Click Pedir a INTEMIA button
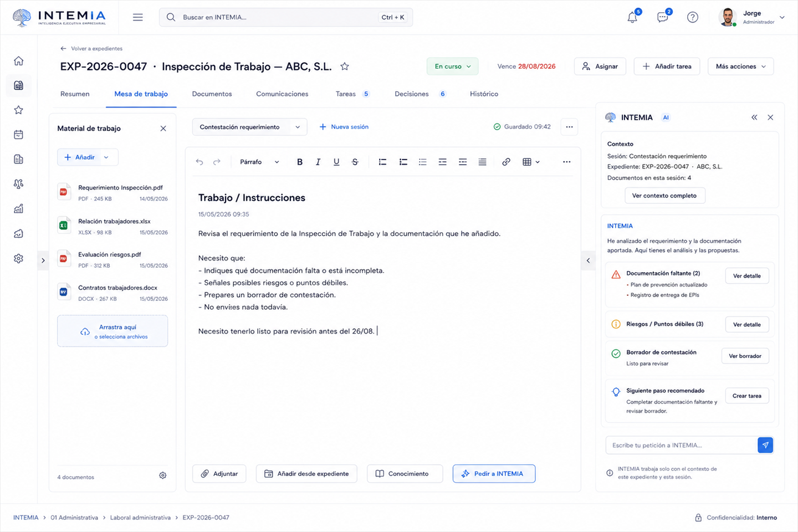The width and height of the screenshot is (798, 532). click(494, 474)
